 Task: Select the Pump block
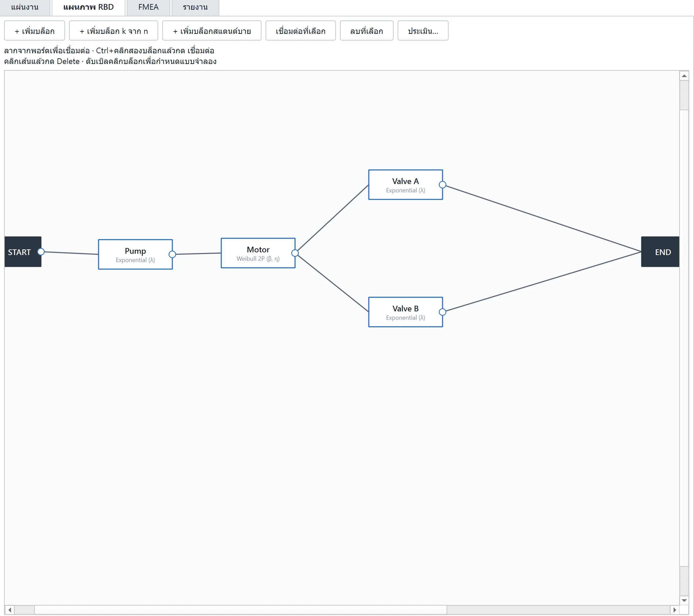click(x=135, y=255)
